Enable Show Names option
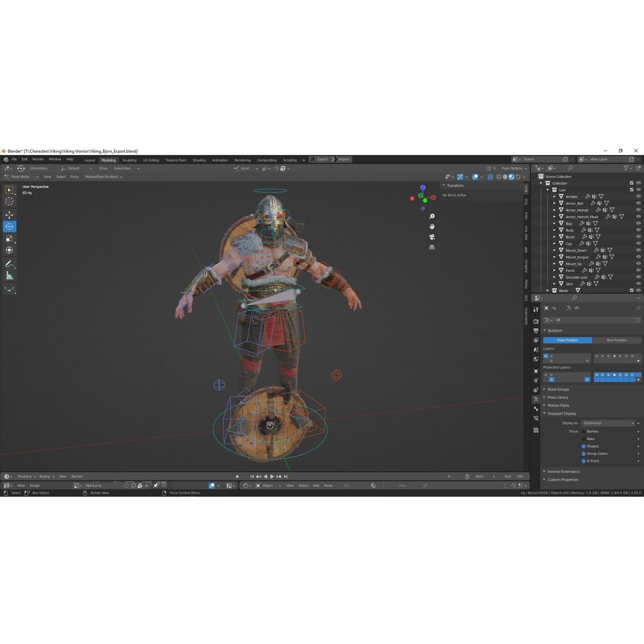 point(584,431)
